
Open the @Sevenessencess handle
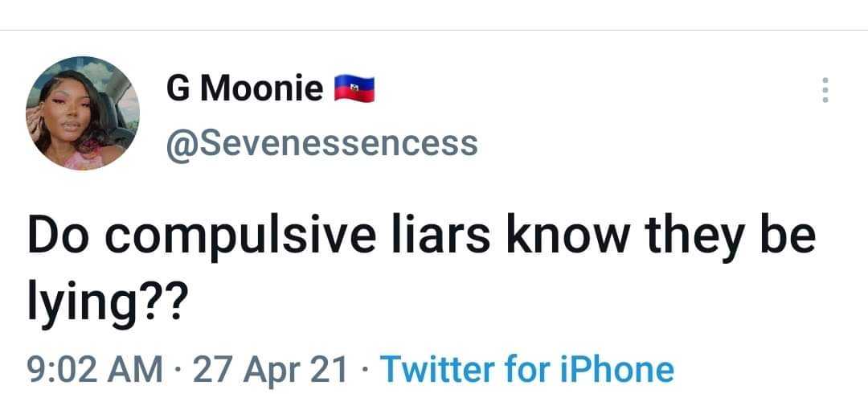pyautogui.click(x=321, y=143)
